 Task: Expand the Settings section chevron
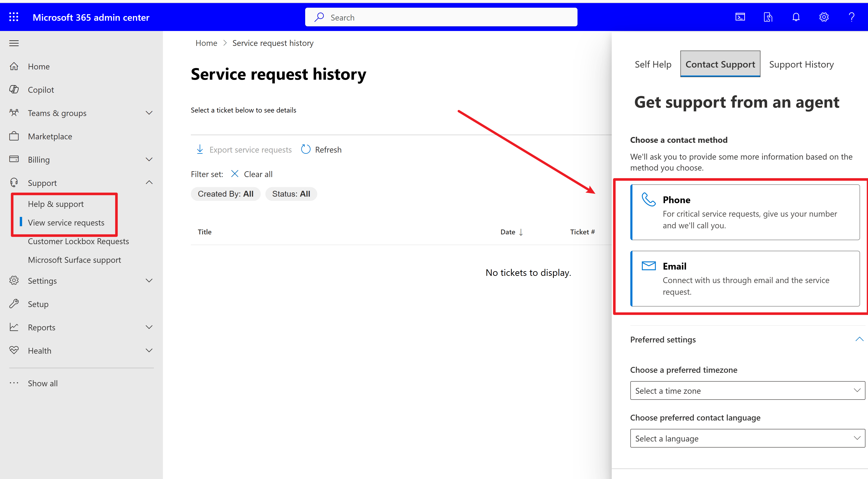pos(149,280)
